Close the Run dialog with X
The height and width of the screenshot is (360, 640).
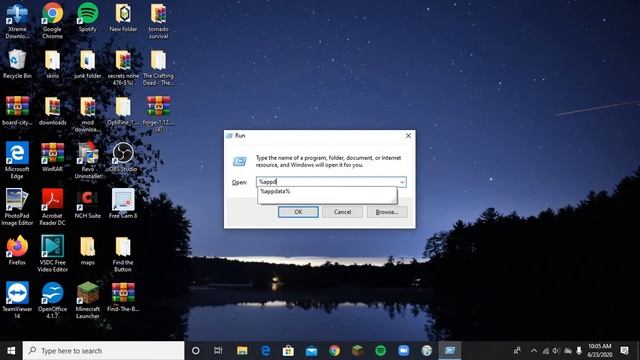(x=408, y=136)
